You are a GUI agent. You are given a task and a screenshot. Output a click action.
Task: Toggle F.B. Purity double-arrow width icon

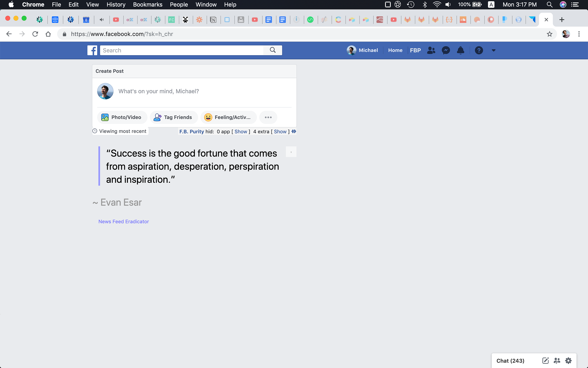[x=294, y=131]
